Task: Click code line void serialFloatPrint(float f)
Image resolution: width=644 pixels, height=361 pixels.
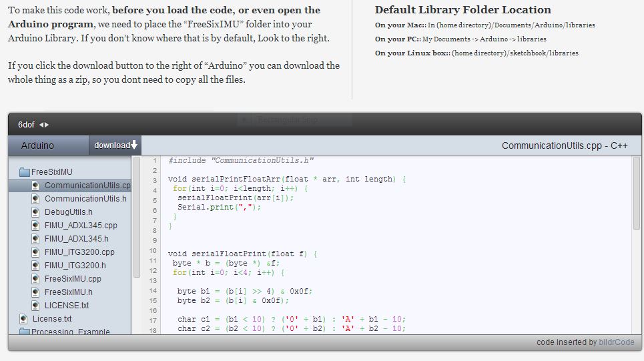Action: click(x=242, y=254)
